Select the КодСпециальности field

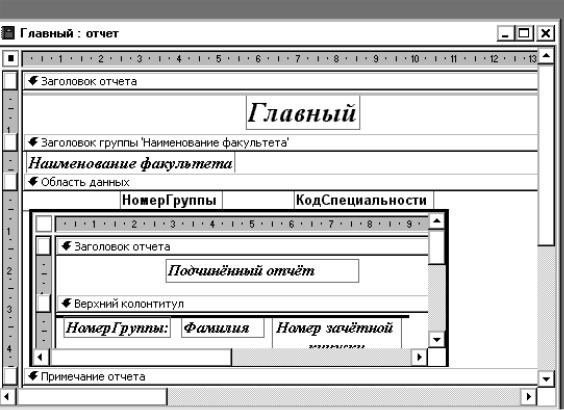click(x=364, y=200)
